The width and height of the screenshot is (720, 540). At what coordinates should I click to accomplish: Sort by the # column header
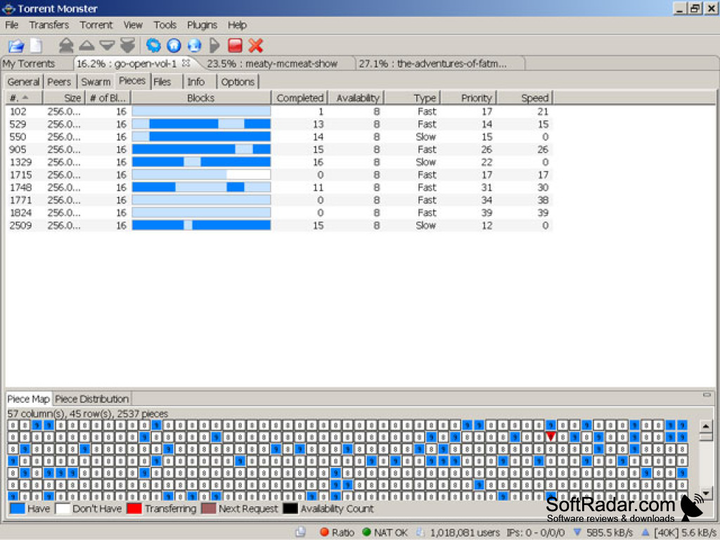click(x=24, y=98)
